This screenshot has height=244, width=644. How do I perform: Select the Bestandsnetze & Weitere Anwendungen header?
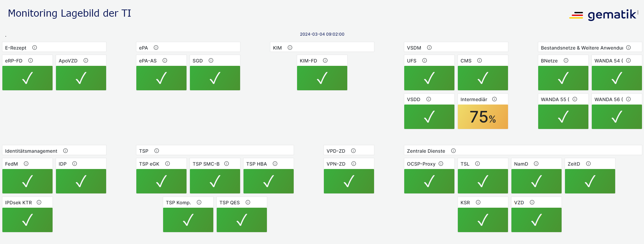[582, 48]
